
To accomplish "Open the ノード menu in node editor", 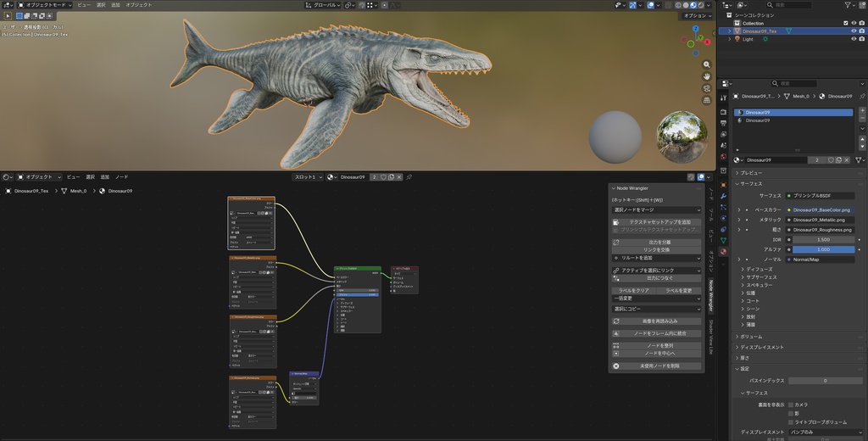I will (x=121, y=177).
